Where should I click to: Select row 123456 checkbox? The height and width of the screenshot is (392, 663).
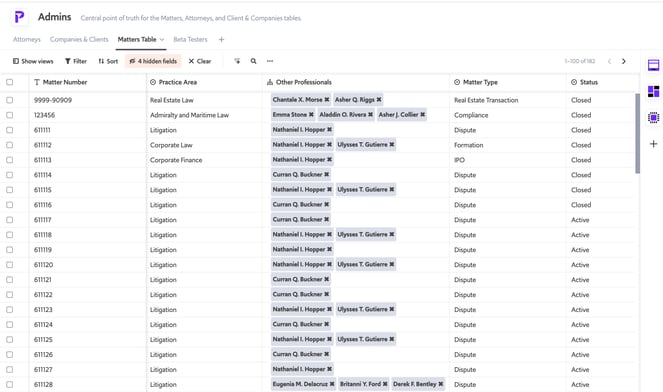9,115
